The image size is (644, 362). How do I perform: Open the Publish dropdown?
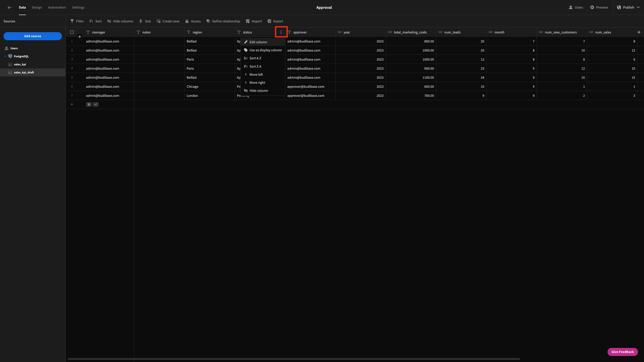click(x=628, y=8)
